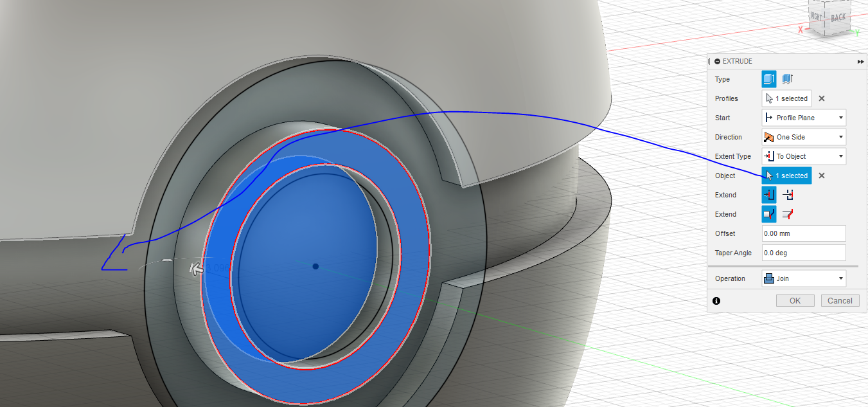
Task: Select the highlighted option in lower Extend row
Action: coord(769,214)
